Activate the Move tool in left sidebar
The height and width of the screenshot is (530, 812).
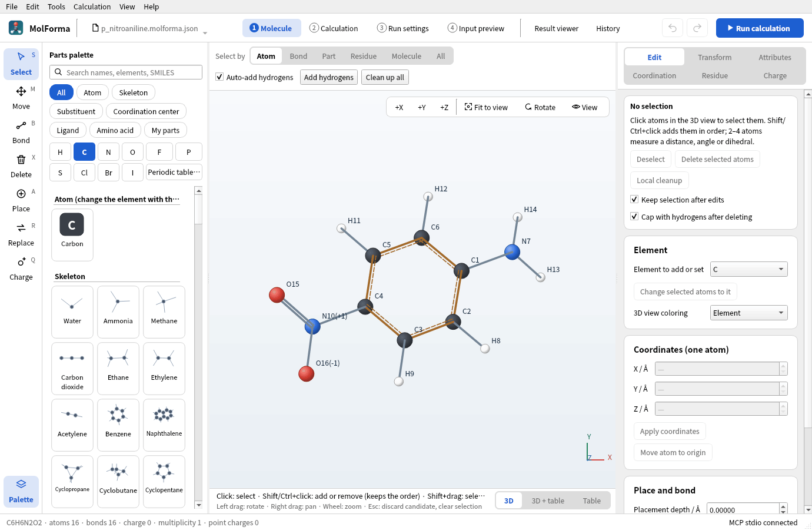click(x=21, y=98)
